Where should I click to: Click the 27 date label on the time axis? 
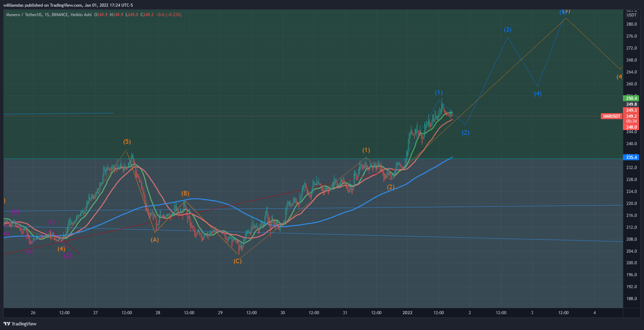(x=96, y=313)
